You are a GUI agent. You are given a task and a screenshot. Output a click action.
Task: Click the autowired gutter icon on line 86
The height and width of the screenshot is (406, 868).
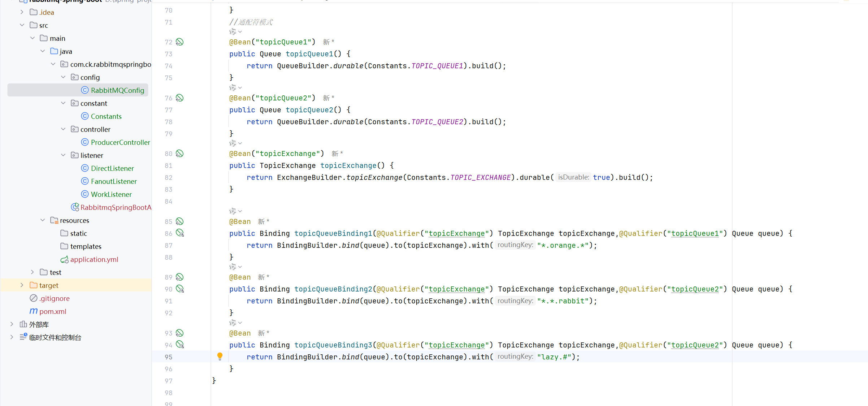[x=180, y=233]
